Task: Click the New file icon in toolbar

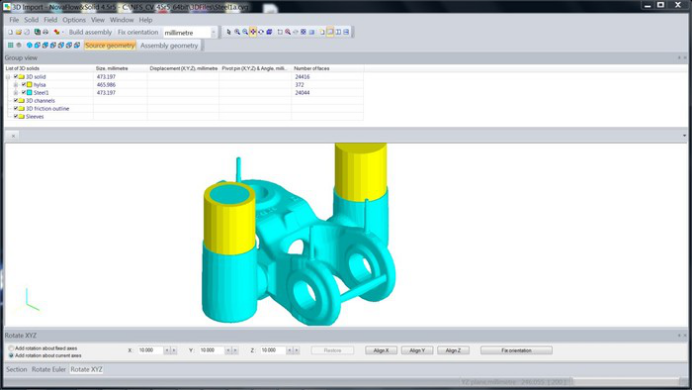Action: [x=10, y=32]
